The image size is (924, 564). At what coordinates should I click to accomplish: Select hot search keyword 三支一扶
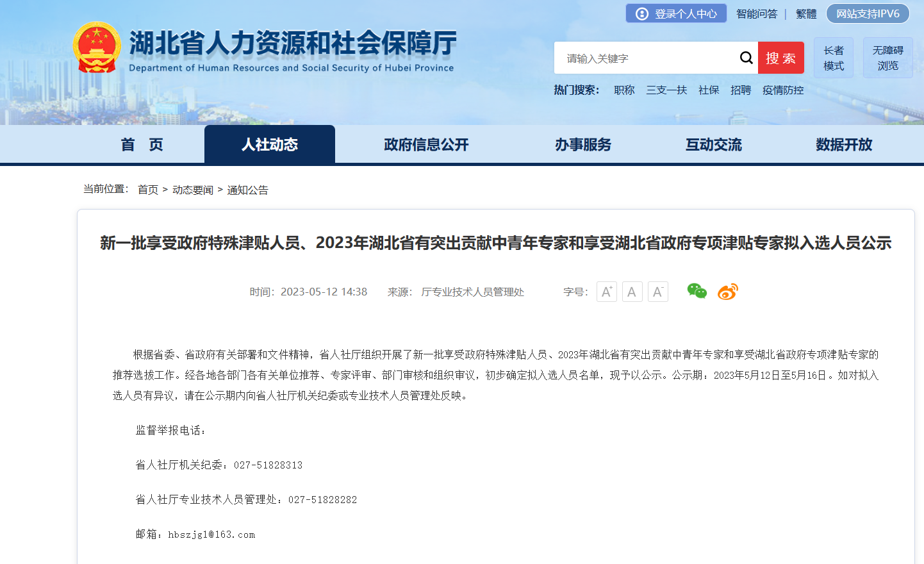[666, 90]
